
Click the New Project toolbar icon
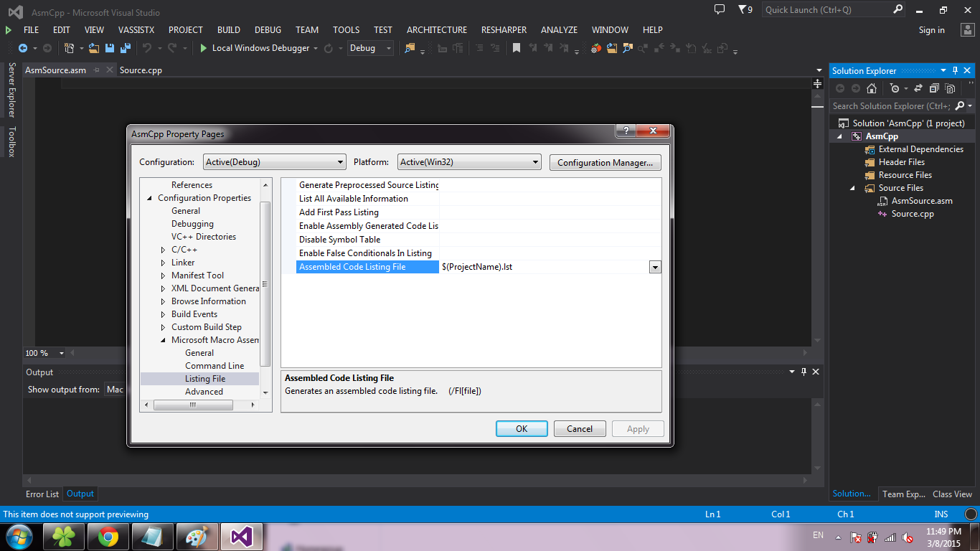pyautogui.click(x=69, y=48)
